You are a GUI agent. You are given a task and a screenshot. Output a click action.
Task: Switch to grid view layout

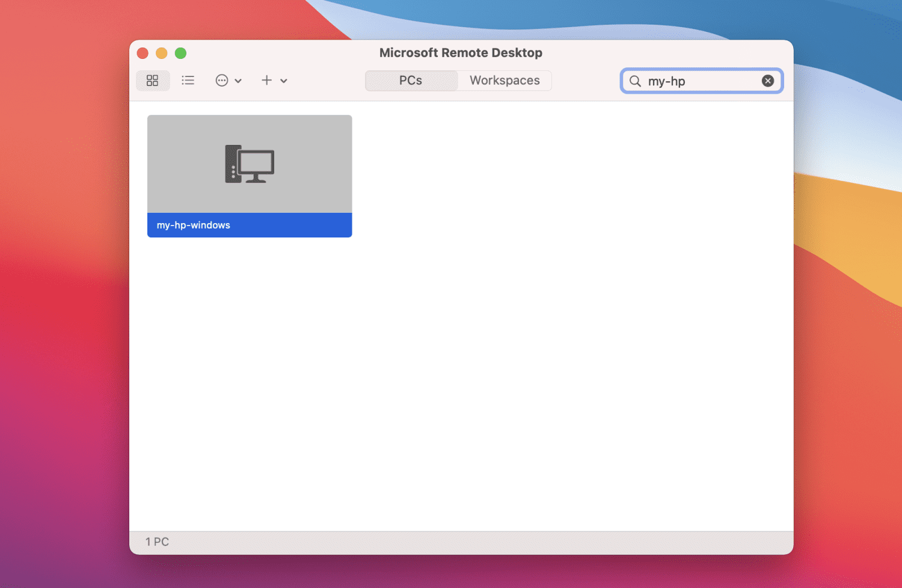click(153, 81)
